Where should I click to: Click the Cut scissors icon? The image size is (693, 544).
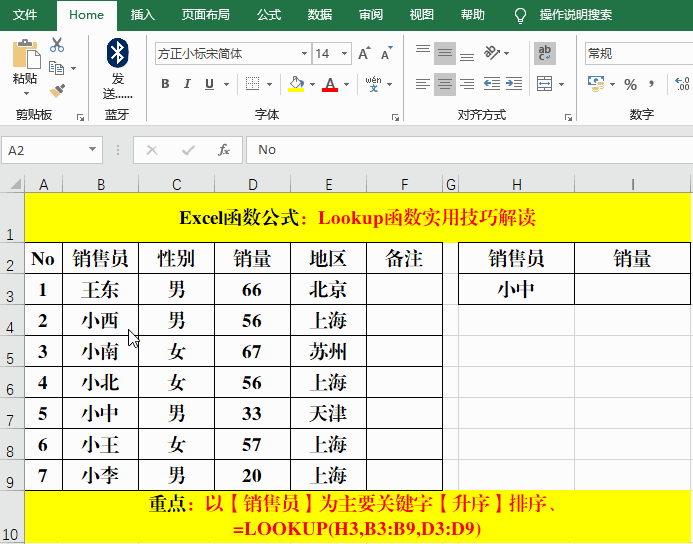click(57, 46)
